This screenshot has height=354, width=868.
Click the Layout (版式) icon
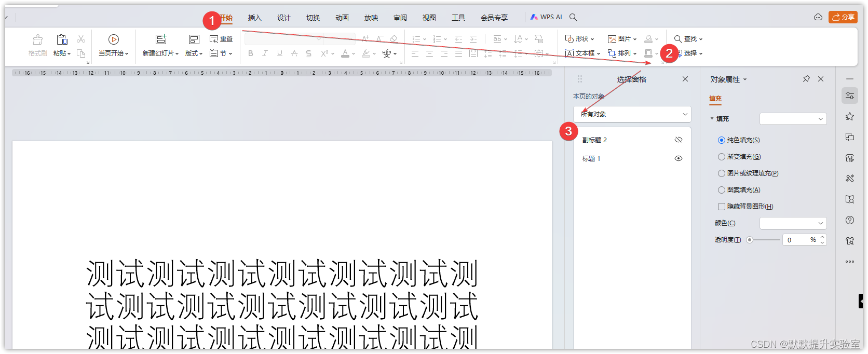(x=194, y=39)
